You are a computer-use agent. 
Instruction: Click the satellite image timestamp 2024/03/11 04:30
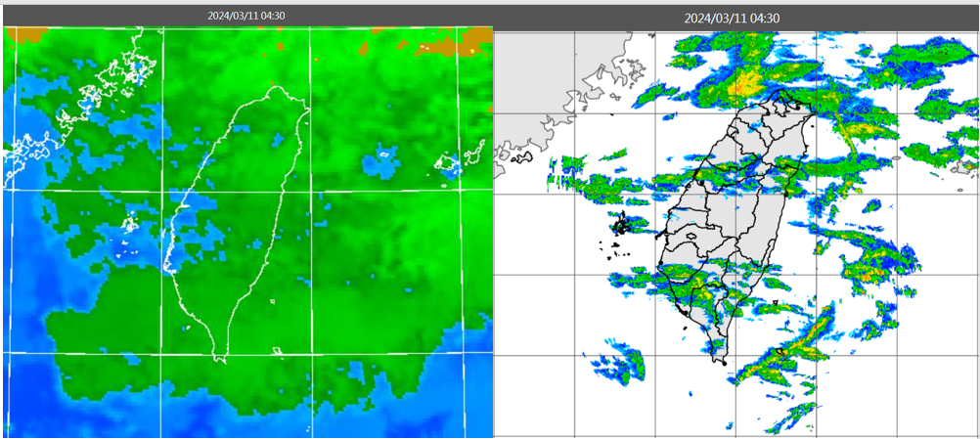[246, 16]
